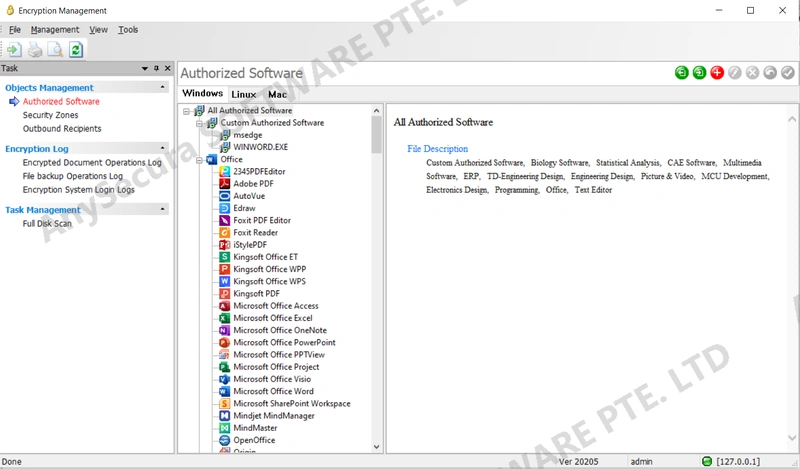This screenshot has height=469, width=800.
Task: Collapse the Objects Management section
Action: pyautogui.click(x=163, y=87)
